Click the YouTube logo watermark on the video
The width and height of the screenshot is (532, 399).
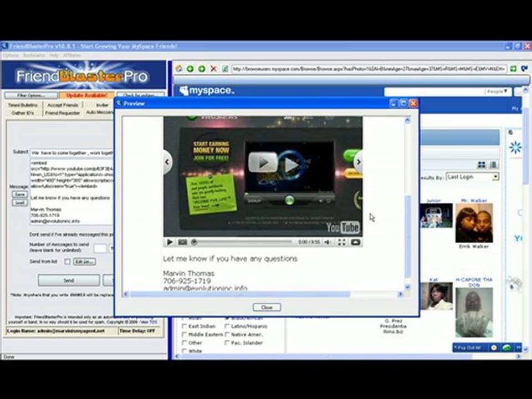tap(343, 227)
